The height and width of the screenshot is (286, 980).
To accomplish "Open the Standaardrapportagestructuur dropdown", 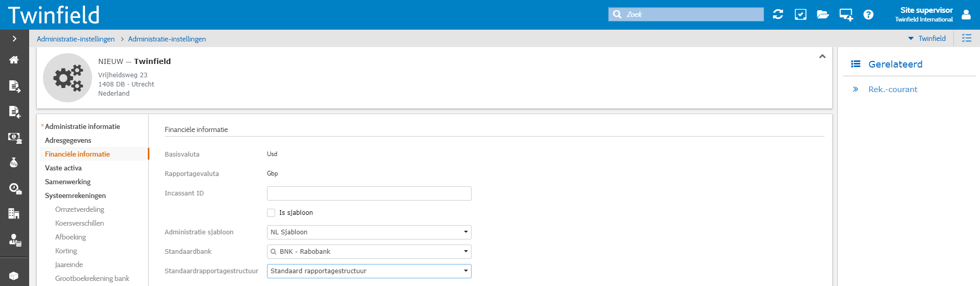I will click(x=369, y=271).
